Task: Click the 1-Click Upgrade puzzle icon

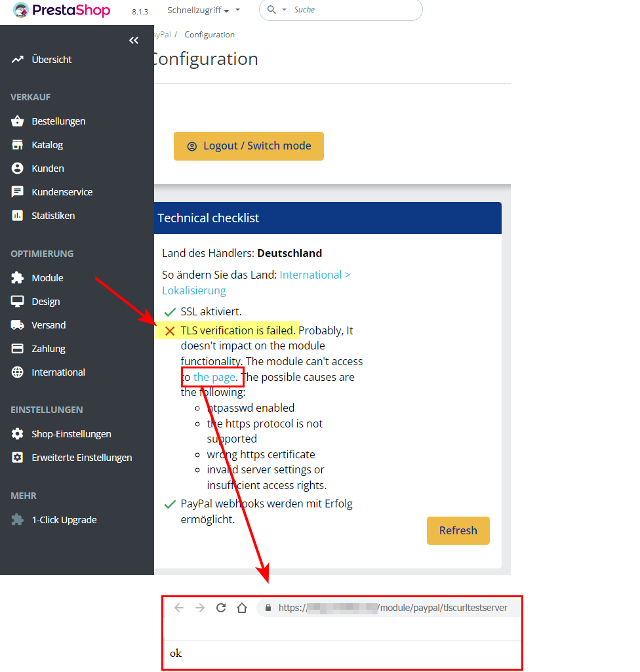Action: point(18,519)
